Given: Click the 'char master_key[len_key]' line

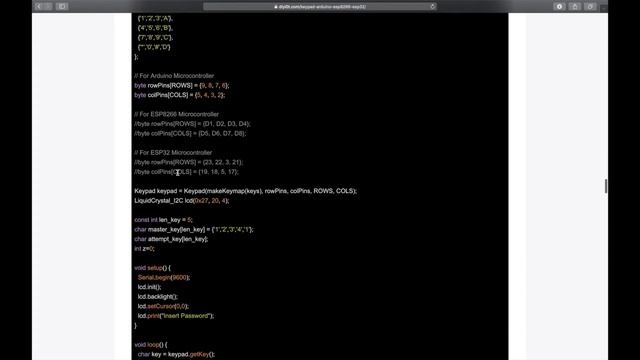Looking at the screenshot, I should tap(194, 229).
